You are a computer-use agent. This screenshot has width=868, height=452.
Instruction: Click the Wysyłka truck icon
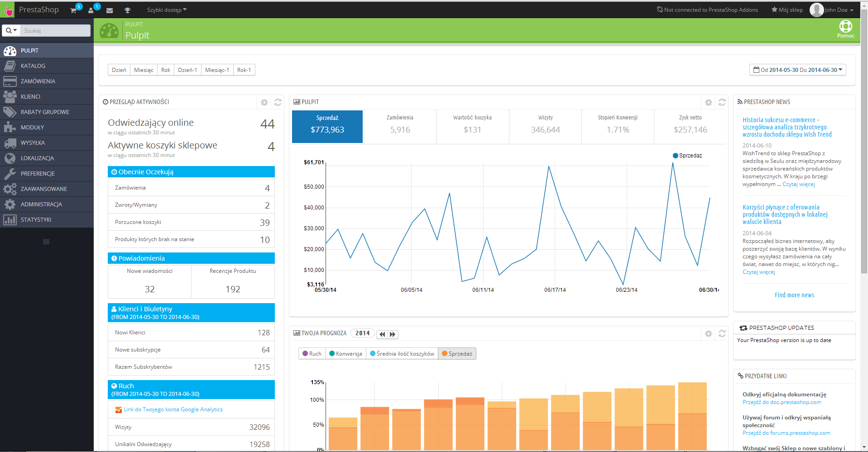pos(10,143)
